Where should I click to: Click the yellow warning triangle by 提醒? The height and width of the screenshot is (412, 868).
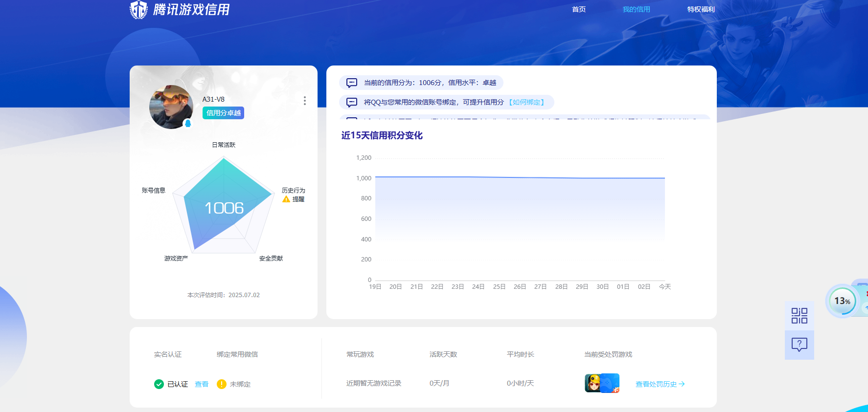(286, 199)
